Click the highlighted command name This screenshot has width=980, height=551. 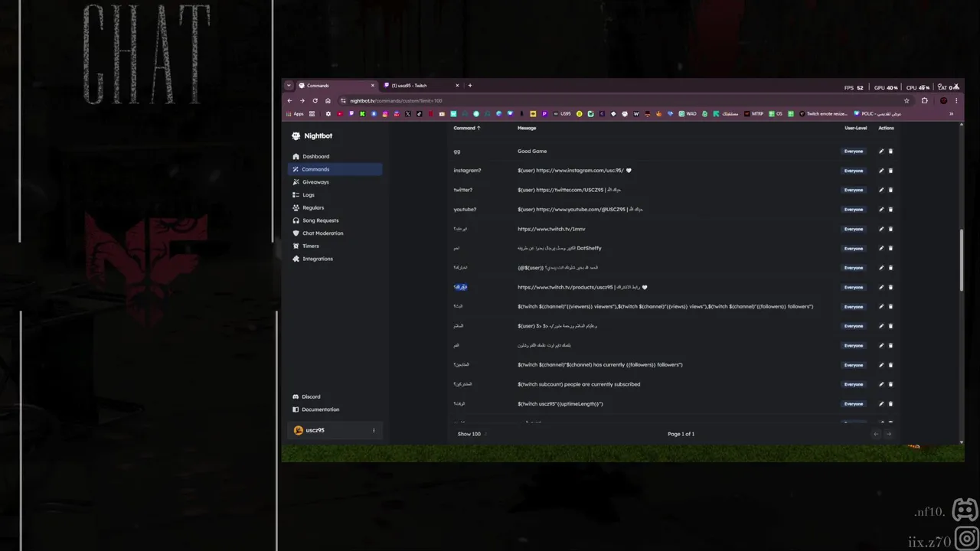point(460,287)
